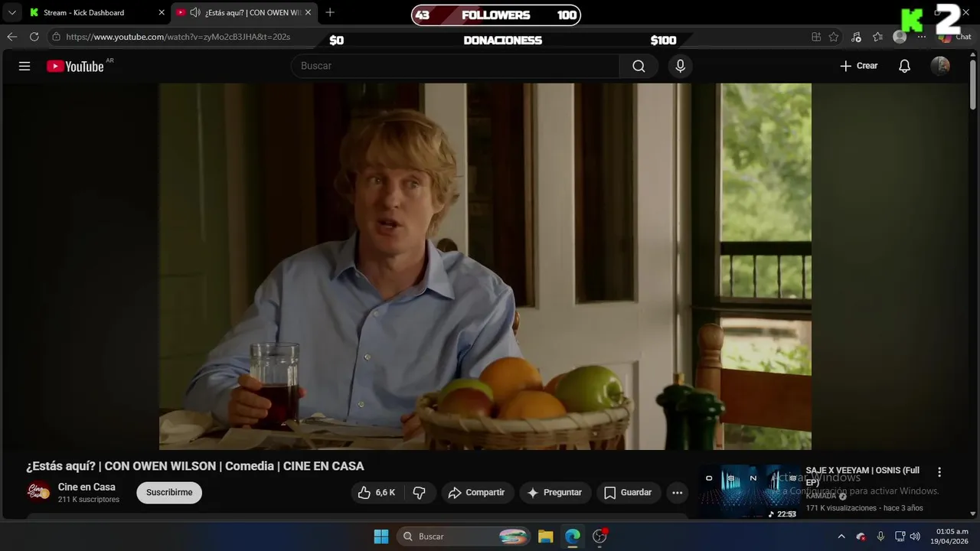Open browser settings and more ellipsis
Viewport: 980px width, 551px height.
click(x=922, y=37)
